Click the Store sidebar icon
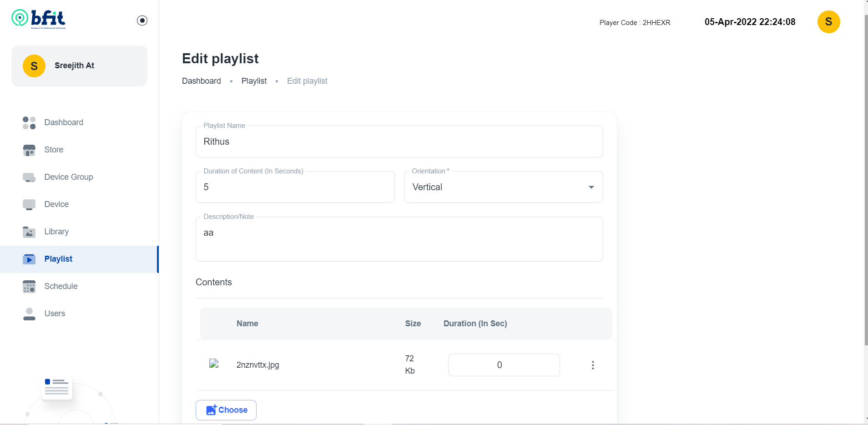Image resolution: width=868 pixels, height=425 pixels. [x=29, y=150]
